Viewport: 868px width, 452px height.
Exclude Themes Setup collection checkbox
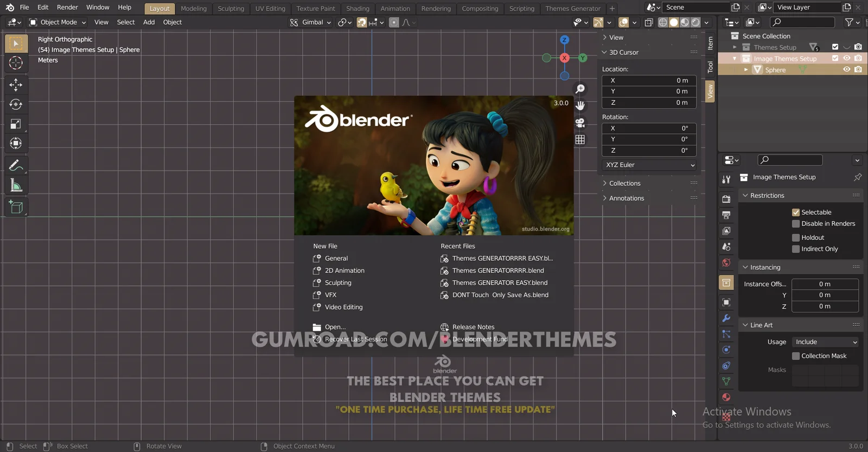click(x=835, y=47)
